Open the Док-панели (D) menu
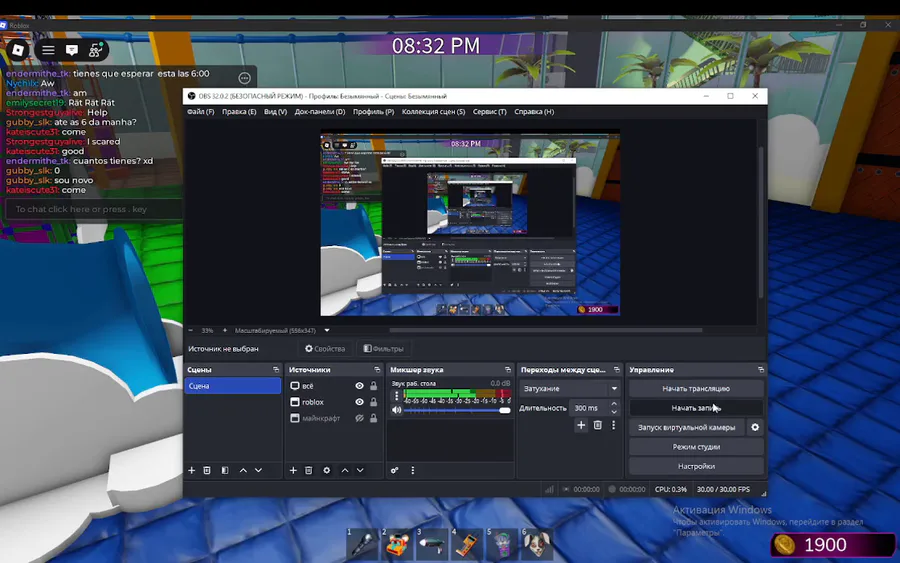The width and height of the screenshot is (900, 563). click(320, 112)
